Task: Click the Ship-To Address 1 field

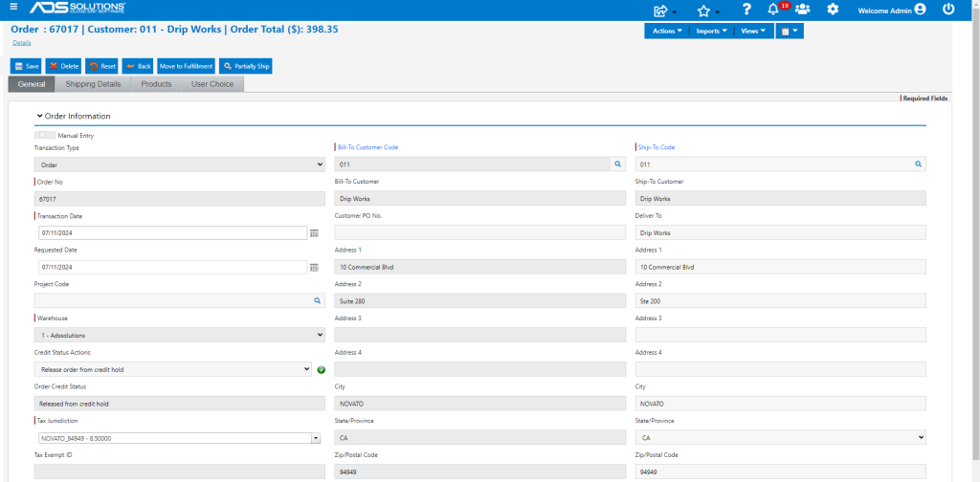Action: tap(781, 267)
